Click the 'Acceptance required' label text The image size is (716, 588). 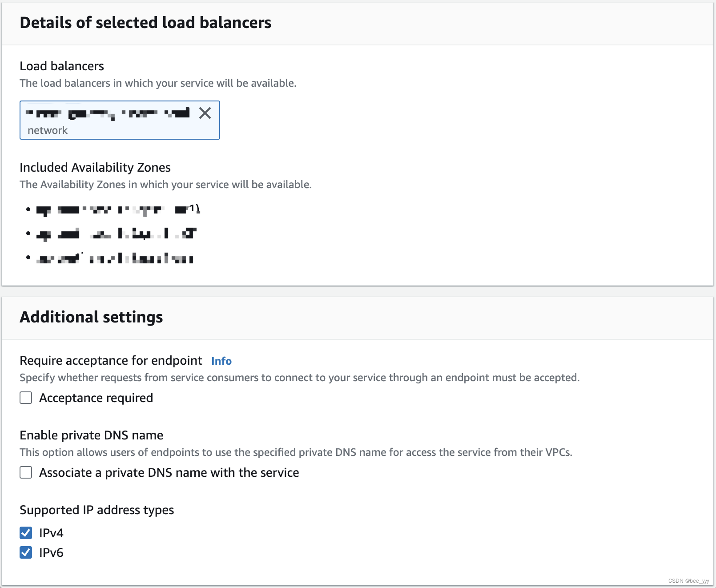coord(96,398)
